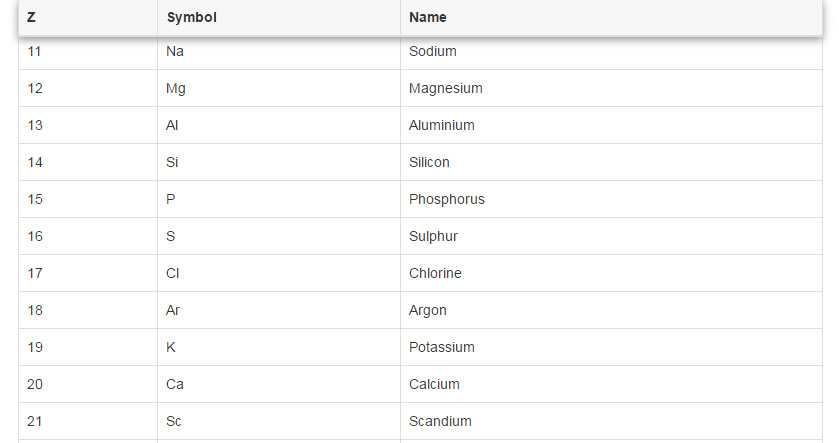Click the Na symbol cell
Image resolution: width=839 pixels, height=443 pixels.
click(279, 51)
